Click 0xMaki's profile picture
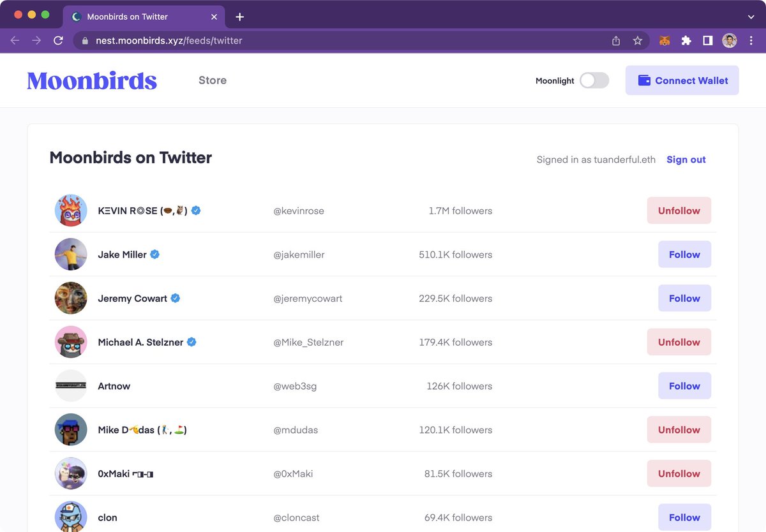 click(71, 474)
